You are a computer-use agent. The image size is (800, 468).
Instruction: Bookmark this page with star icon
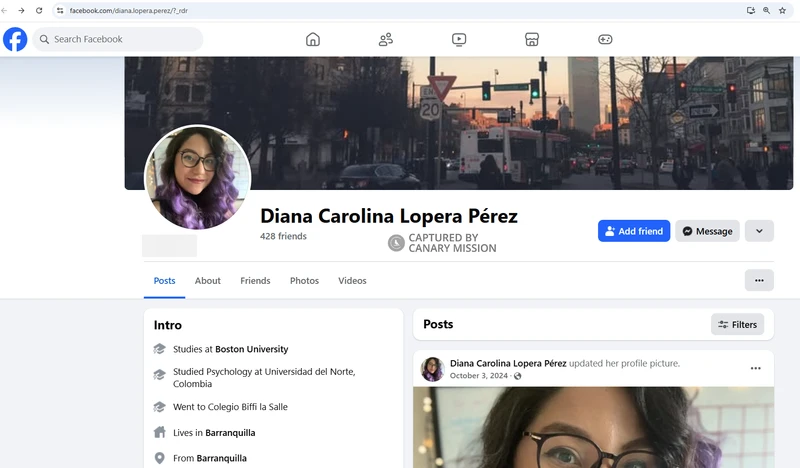click(x=782, y=10)
